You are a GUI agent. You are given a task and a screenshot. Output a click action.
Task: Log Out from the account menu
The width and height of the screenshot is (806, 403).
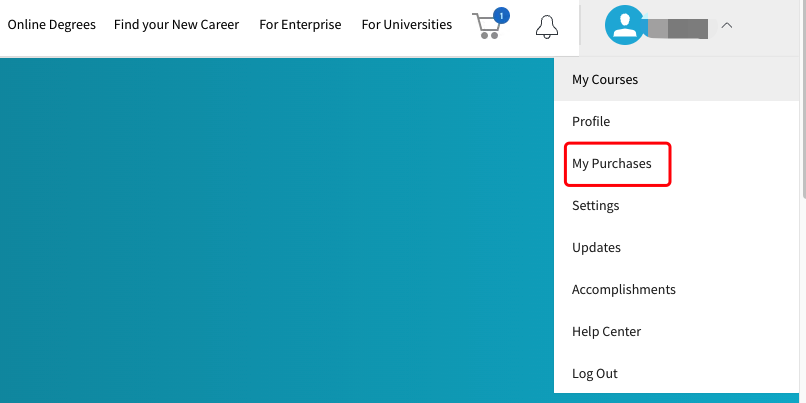tap(676, 374)
